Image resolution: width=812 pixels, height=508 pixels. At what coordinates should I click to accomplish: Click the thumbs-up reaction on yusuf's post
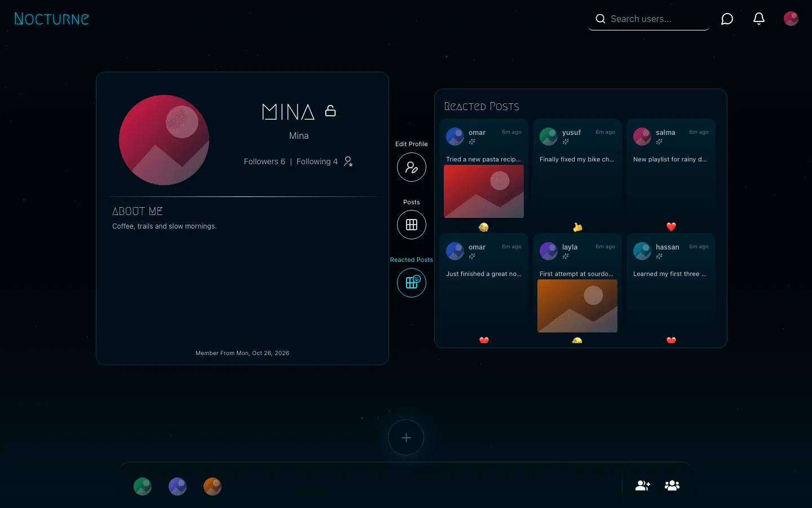click(x=577, y=227)
